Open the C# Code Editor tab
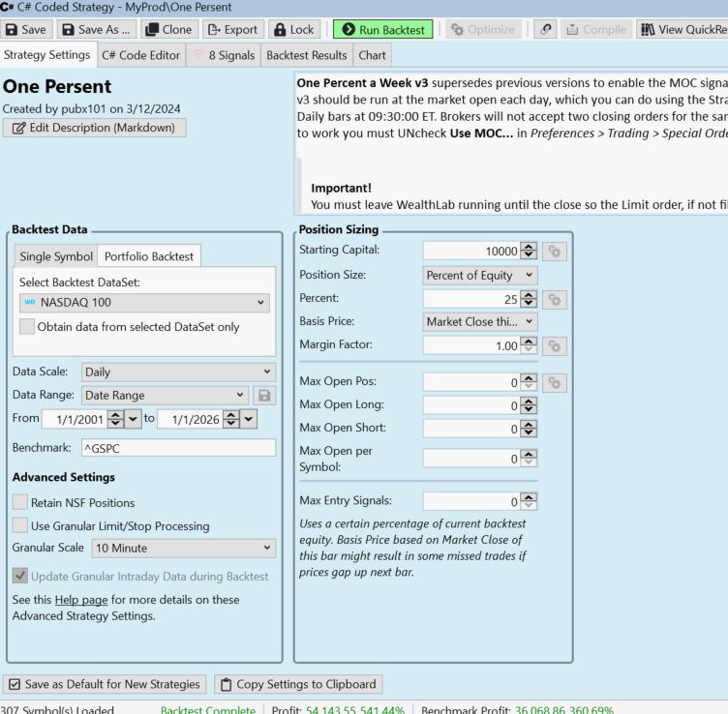 point(141,55)
